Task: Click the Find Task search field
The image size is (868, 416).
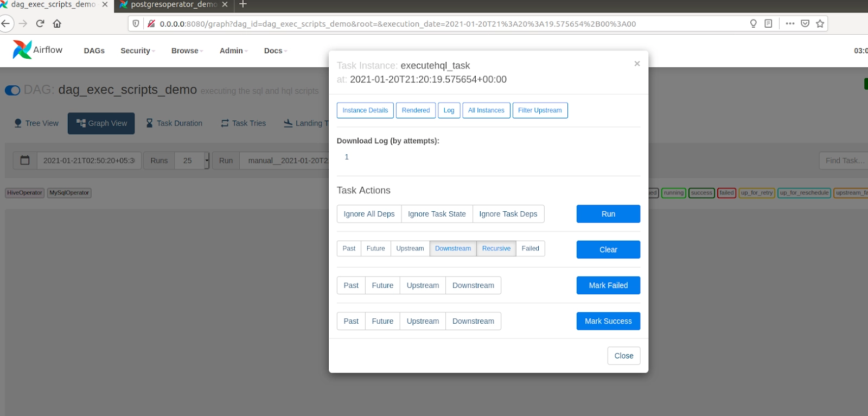Action: tap(844, 160)
